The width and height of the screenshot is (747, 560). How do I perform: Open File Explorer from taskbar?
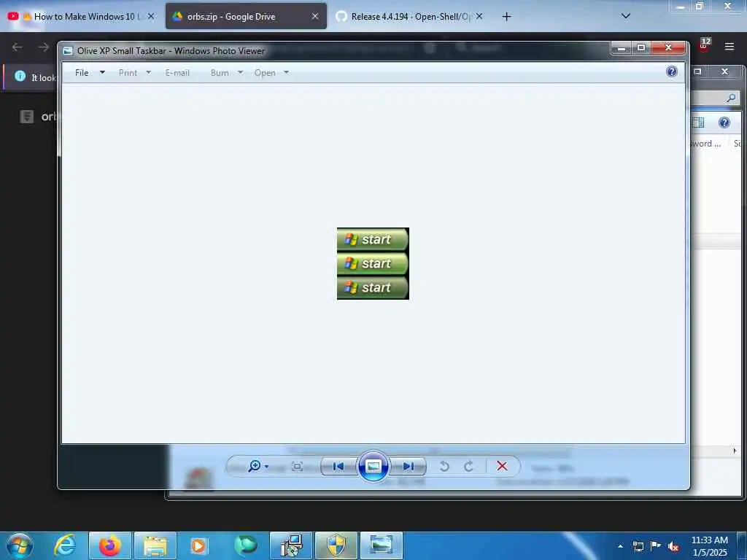[x=155, y=545]
